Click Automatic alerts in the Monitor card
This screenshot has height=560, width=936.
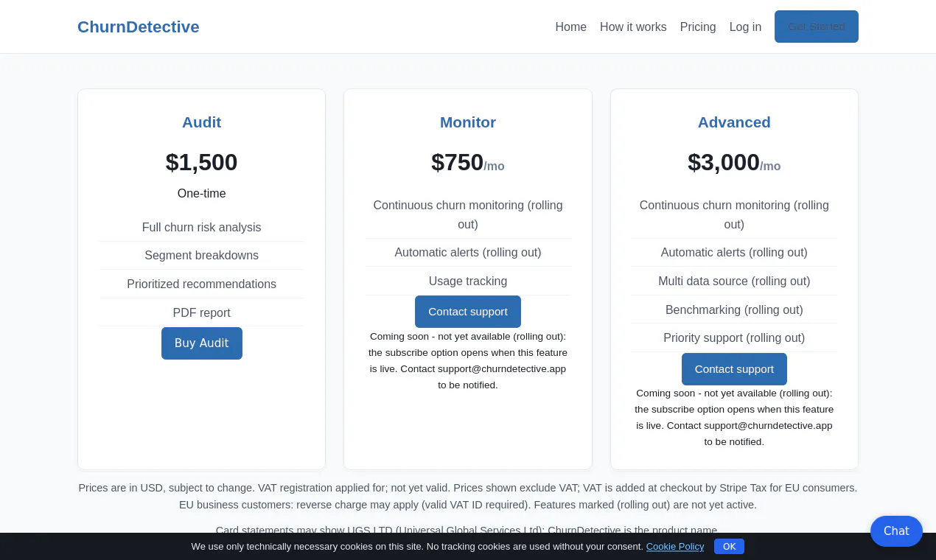[x=468, y=253]
